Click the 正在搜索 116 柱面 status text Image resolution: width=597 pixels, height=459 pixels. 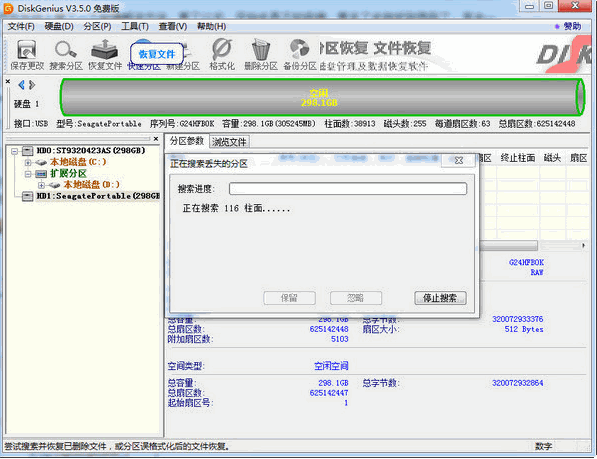tap(236, 209)
